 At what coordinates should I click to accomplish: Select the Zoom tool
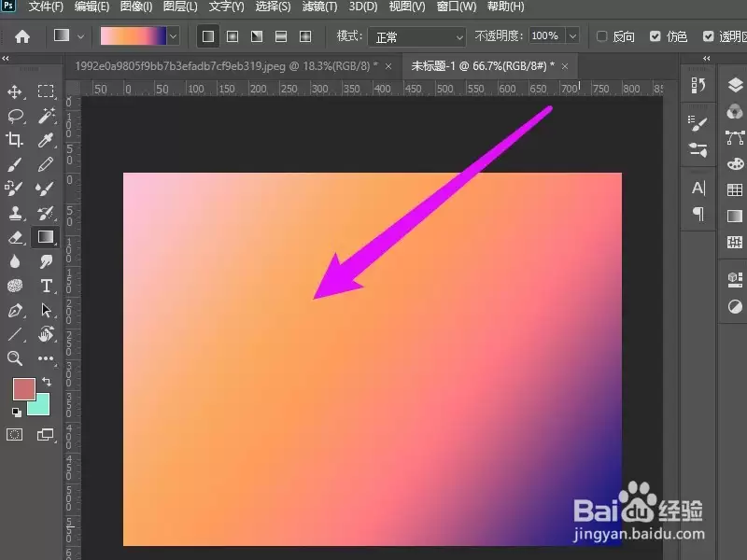tap(15, 358)
